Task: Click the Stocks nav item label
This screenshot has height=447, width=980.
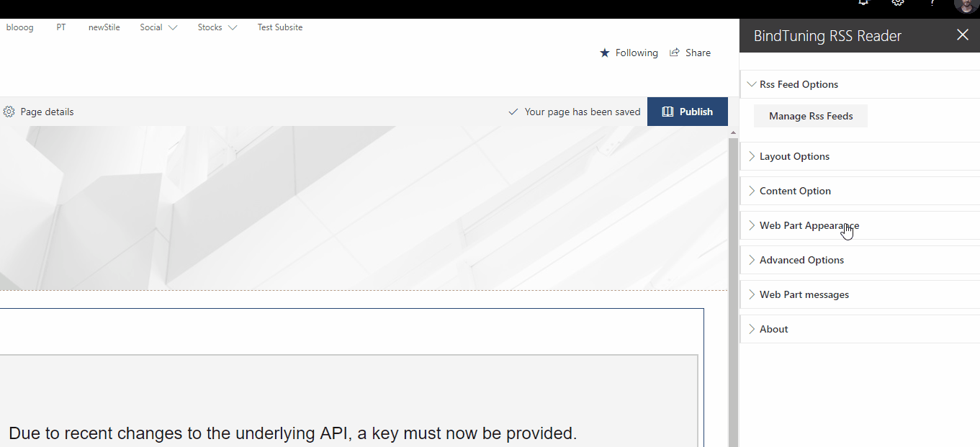Action: (210, 27)
